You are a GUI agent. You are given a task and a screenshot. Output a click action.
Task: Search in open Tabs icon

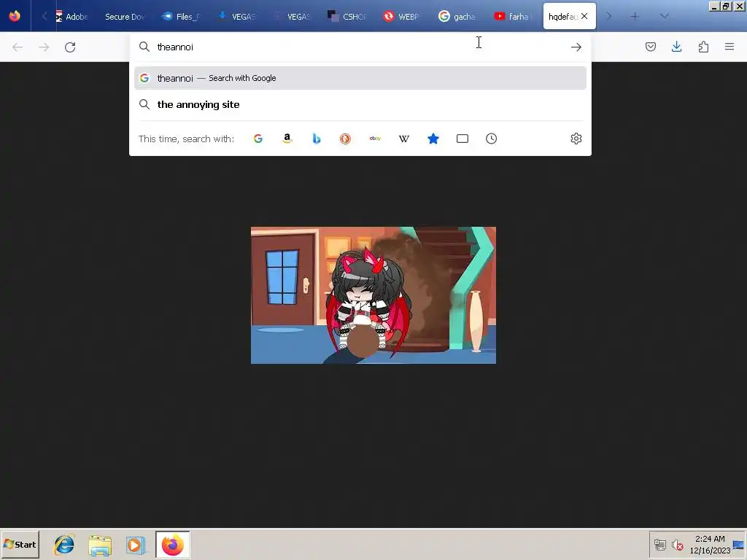click(x=462, y=139)
